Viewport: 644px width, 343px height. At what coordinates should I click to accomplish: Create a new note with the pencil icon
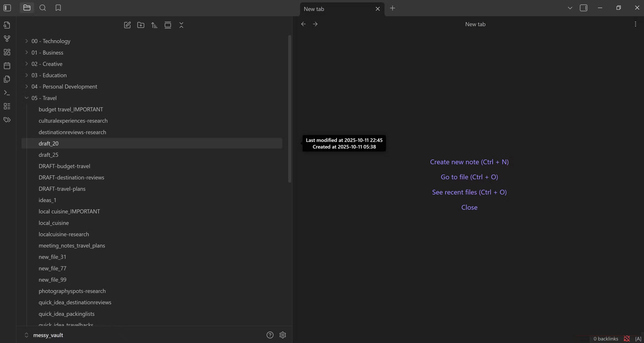[x=127, y=25]
